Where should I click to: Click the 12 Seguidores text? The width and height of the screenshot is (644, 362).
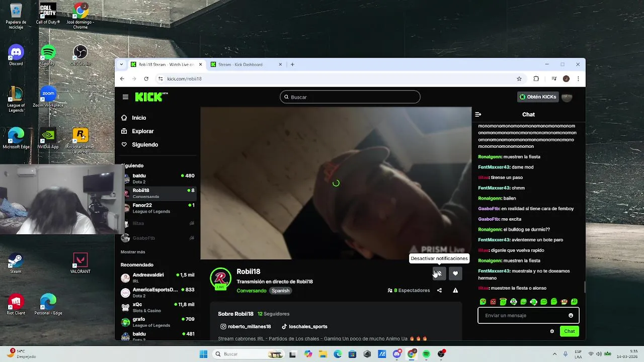point(273,314)
